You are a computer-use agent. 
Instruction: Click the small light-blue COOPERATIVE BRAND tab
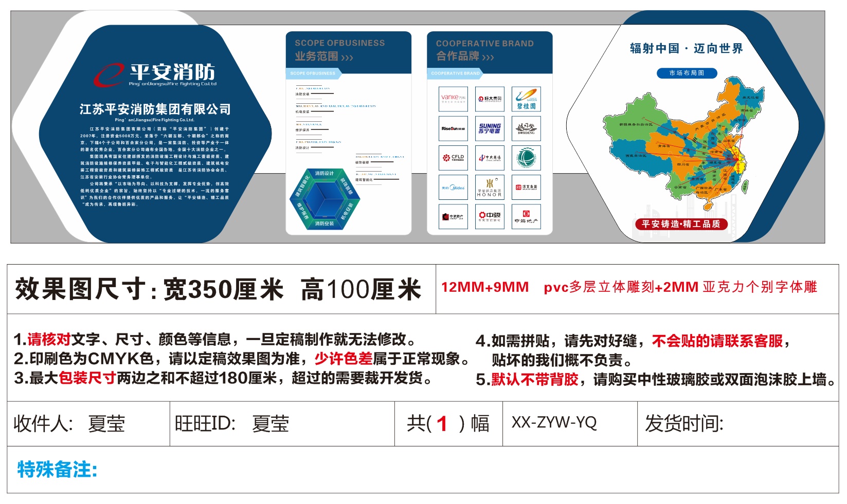(x=455, y=73)
